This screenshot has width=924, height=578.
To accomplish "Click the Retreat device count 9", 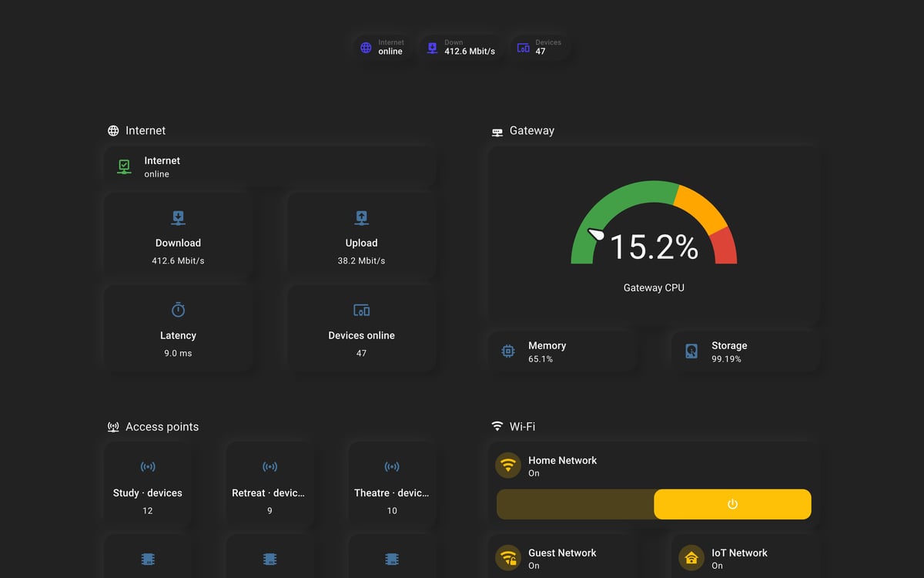I will pyautogui.click(x=269, y=510).
